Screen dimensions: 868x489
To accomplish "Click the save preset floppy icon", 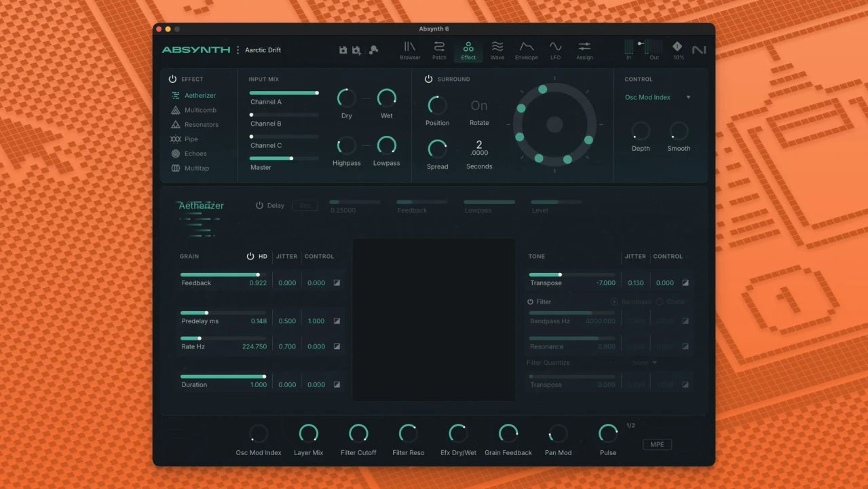I will coord(343,50).
